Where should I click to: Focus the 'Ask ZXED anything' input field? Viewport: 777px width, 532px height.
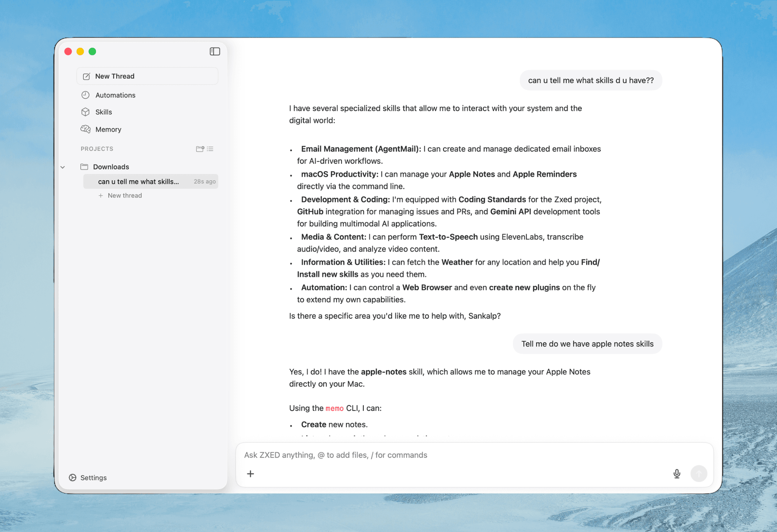[417, 455]
